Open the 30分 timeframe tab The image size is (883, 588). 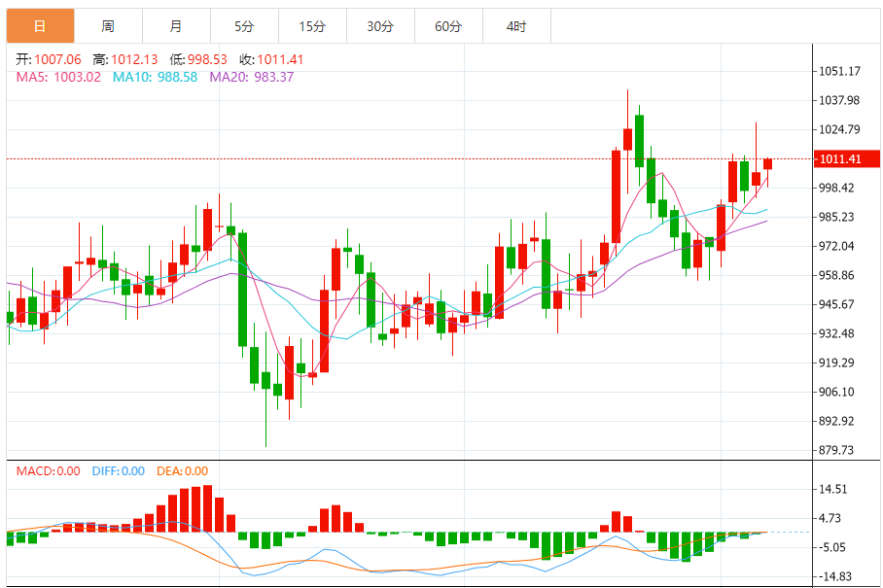click(x=380, y=26)
